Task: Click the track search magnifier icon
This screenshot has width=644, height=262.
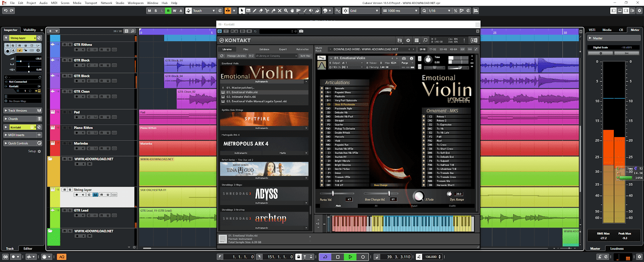Action: [x=132, y=31]
